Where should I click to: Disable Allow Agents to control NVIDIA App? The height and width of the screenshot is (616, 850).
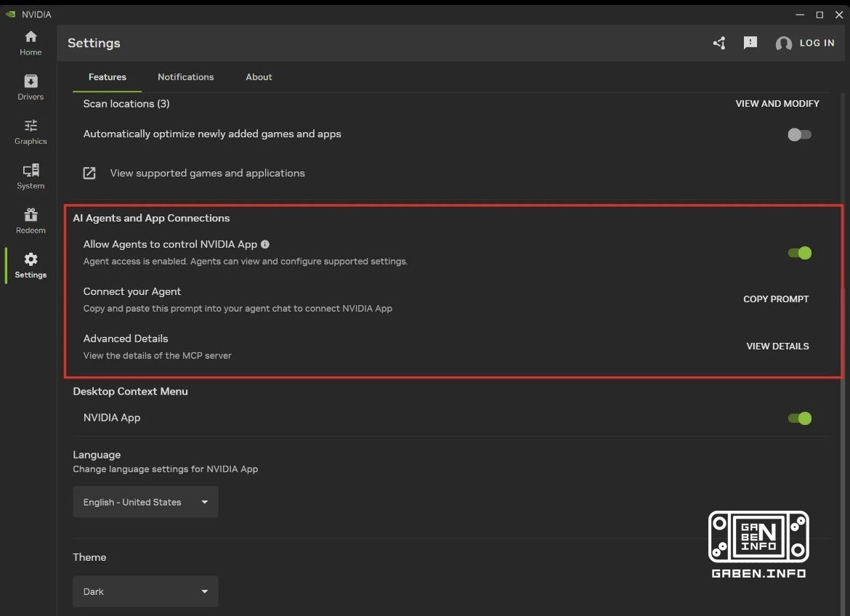coord(799,253)
